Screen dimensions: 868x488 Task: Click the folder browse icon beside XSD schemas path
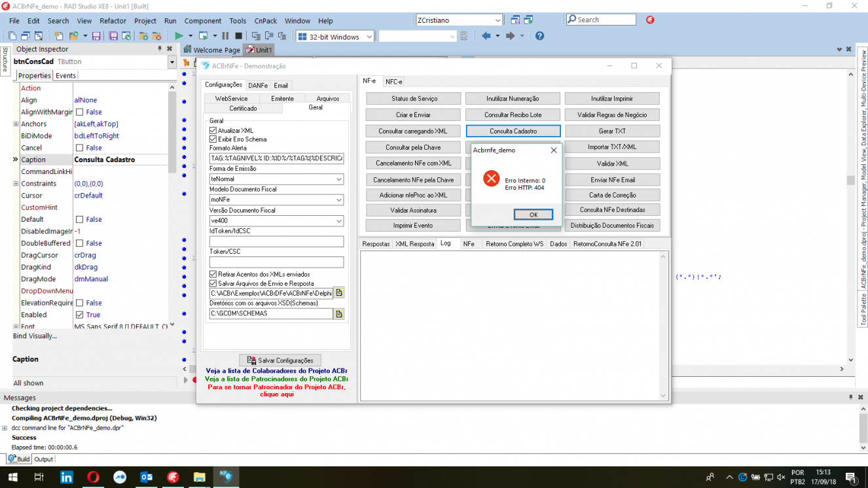coord(339,314)
